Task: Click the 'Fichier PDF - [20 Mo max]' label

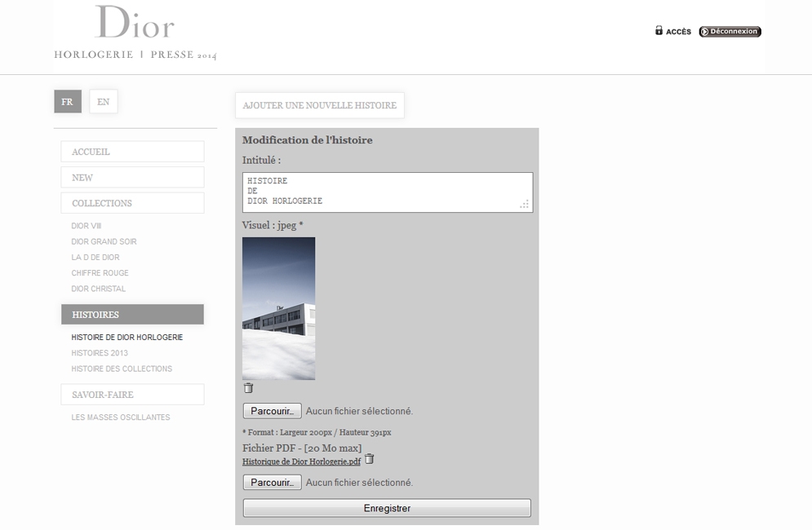Action: [x=302, y=448]
